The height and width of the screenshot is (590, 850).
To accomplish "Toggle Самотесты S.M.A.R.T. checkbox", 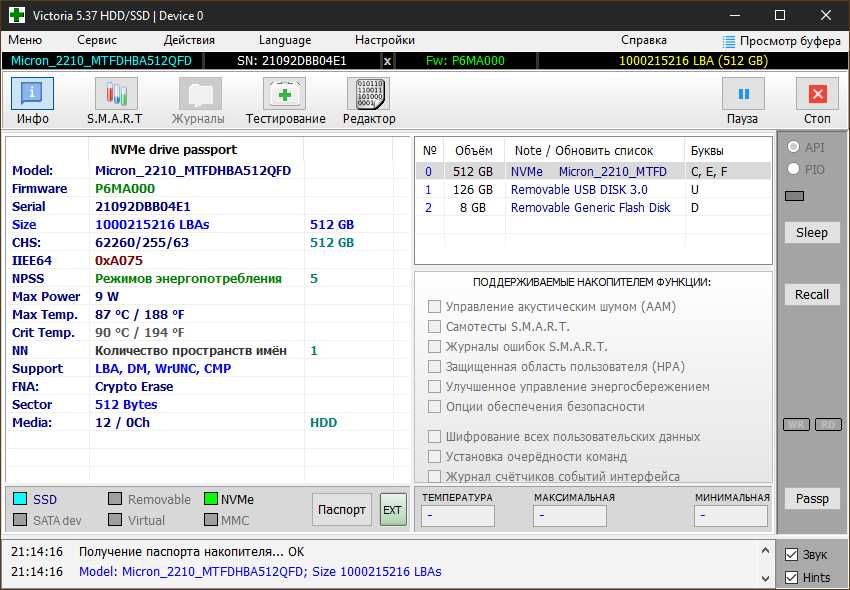I will tap(434, 326).
